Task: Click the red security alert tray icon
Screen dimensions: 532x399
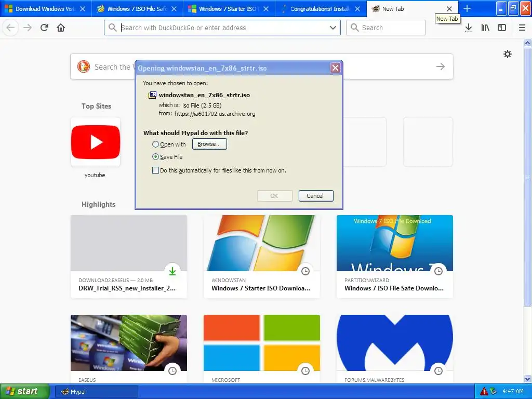Action: (484, 391)
